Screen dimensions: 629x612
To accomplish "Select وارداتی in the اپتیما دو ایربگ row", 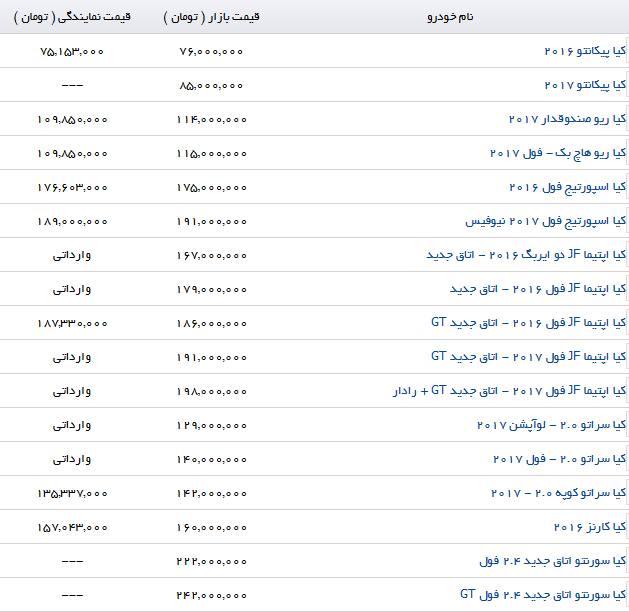I will click(72, 255).
